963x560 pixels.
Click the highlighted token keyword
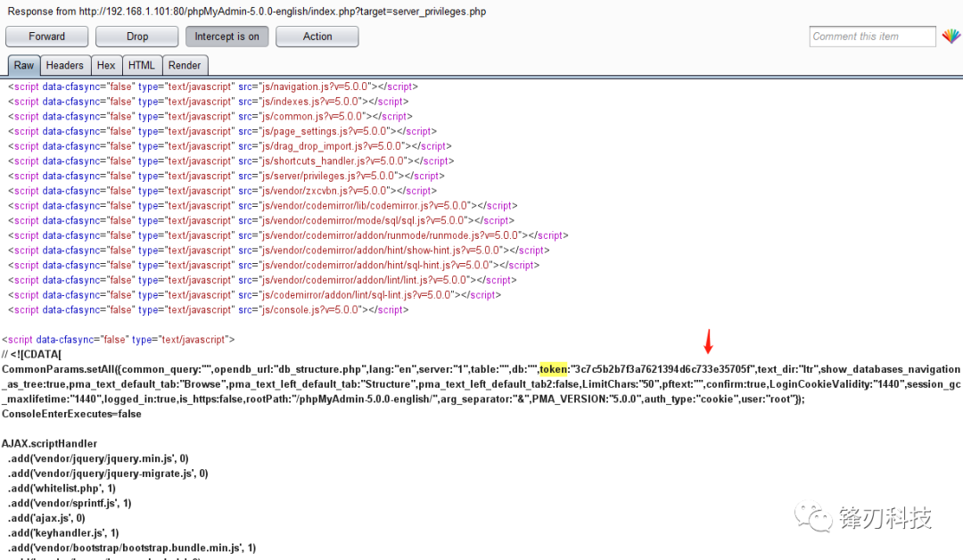554,369
